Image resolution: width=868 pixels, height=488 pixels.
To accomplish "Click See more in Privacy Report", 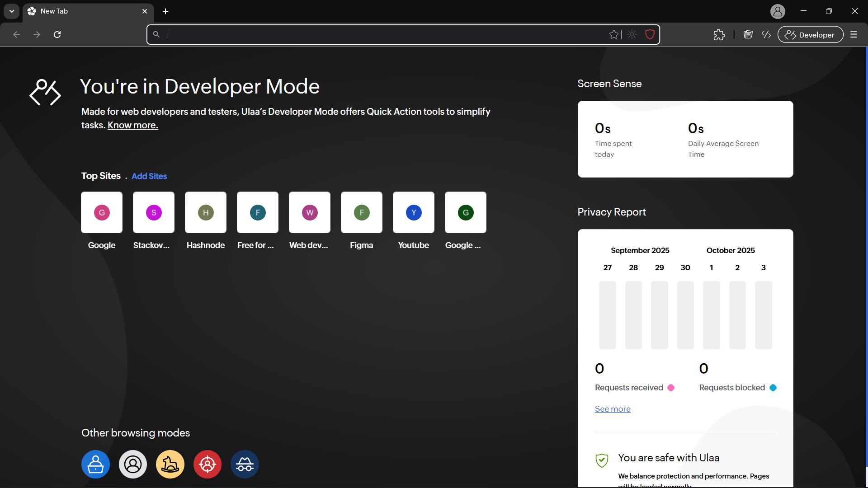I will (x=613, y=409).
